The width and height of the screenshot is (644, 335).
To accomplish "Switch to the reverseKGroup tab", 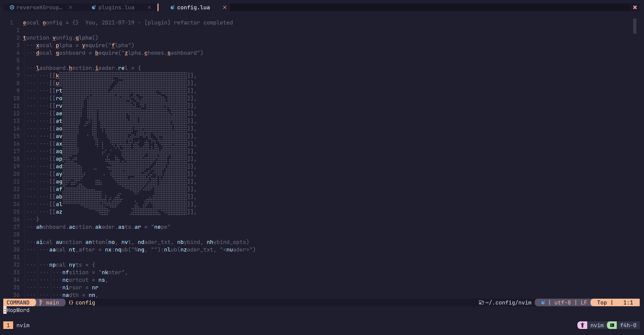I will point(39,8).
